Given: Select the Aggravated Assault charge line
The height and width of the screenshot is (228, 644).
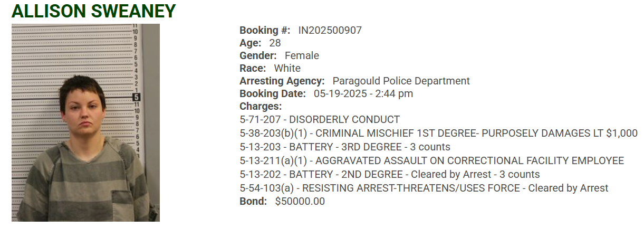Looking at the screenshot, I should pyautogui.click(x=431, y=160).
